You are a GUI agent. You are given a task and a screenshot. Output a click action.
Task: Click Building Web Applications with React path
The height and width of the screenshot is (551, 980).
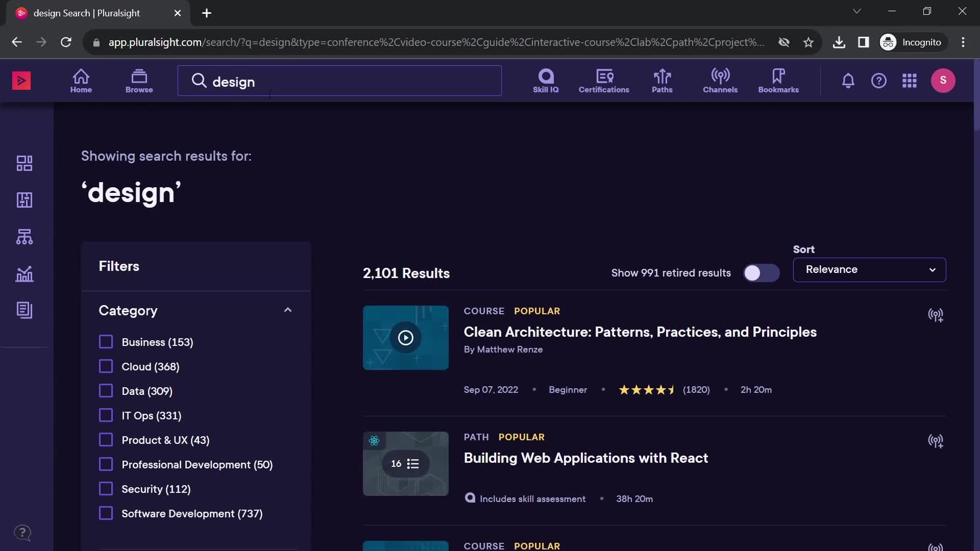tap(585, 458)
